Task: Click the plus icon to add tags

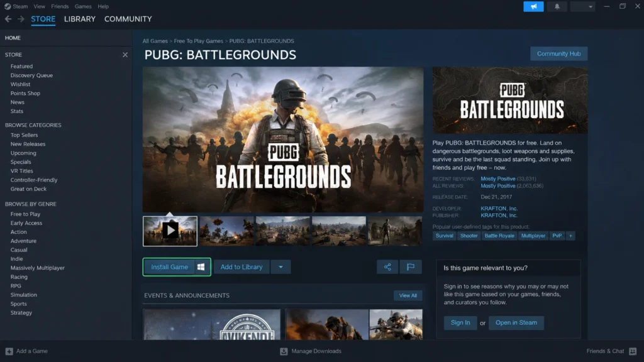Action: [x=570, y=236]
